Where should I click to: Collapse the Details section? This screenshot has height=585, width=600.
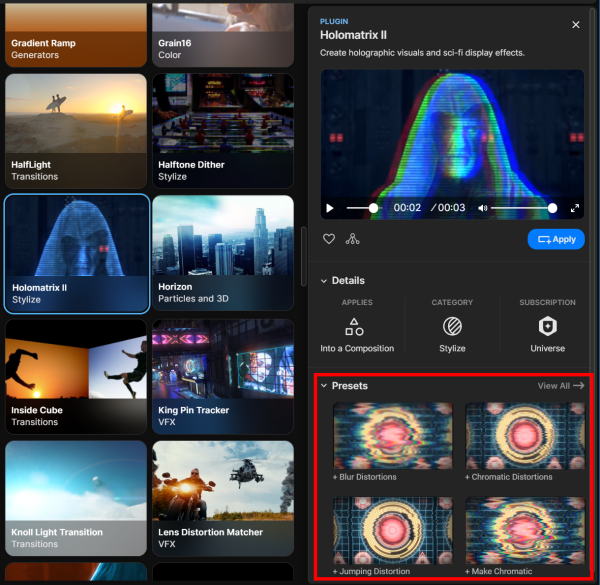tap(324, 281)
